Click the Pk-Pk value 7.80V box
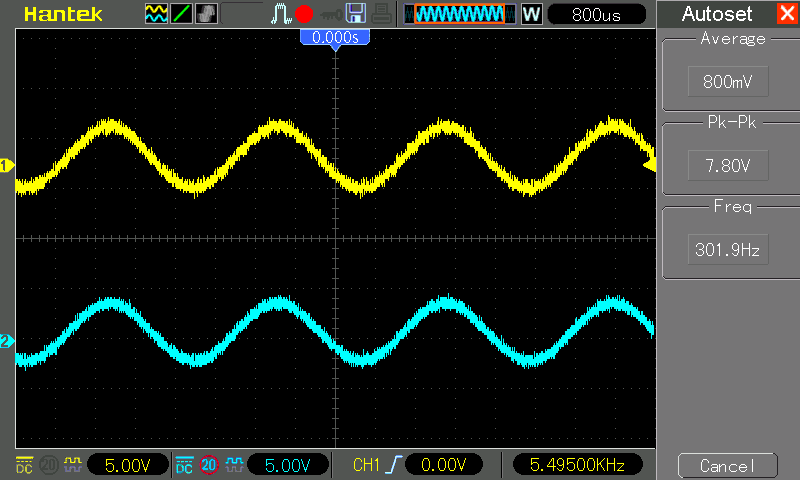This screenshot has width=800, height=480. click(x=728, y=165)
